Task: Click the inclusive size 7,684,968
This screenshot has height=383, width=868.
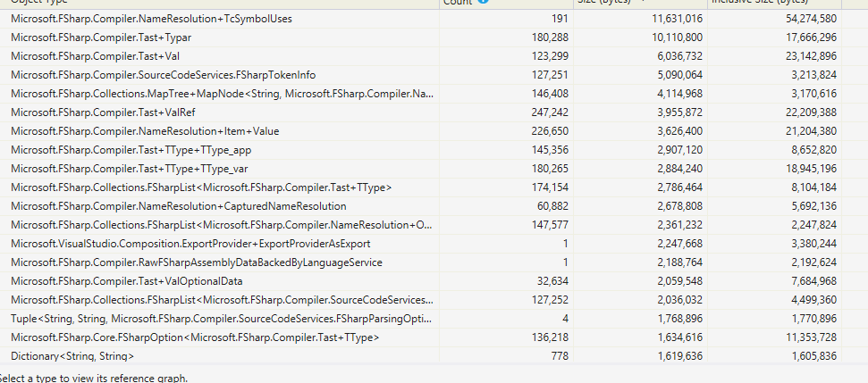Action: coord(813,281)
